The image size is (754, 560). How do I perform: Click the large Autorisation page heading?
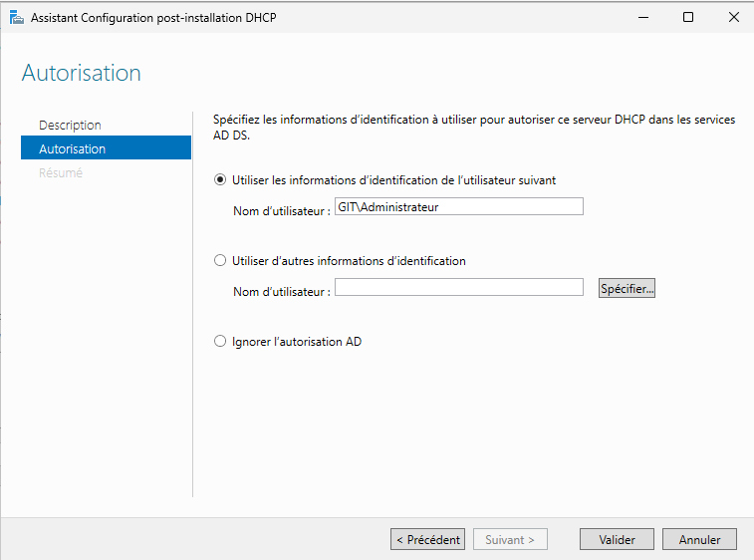point(81,73)
